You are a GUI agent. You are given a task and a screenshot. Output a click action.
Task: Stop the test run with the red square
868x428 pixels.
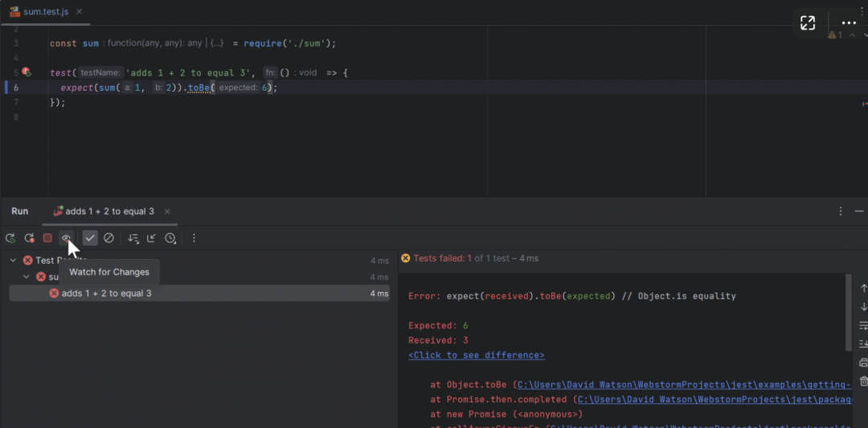click(47, 238)
